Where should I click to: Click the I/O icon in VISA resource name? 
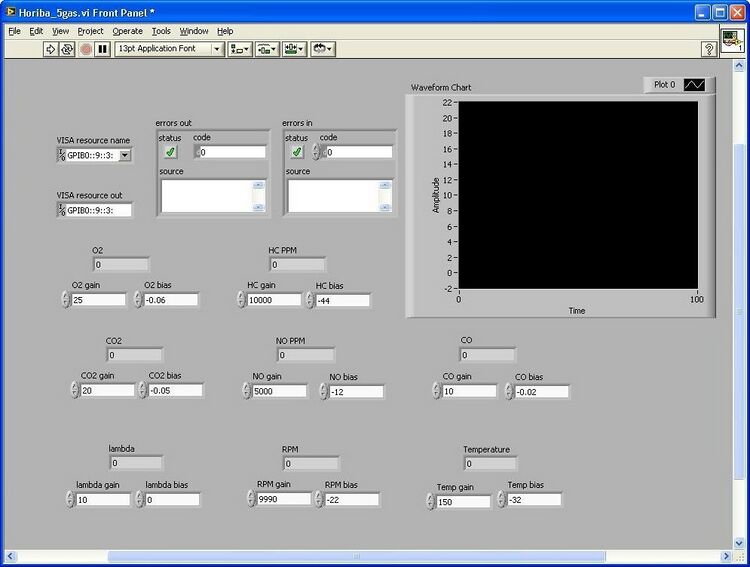coord(61,155)
